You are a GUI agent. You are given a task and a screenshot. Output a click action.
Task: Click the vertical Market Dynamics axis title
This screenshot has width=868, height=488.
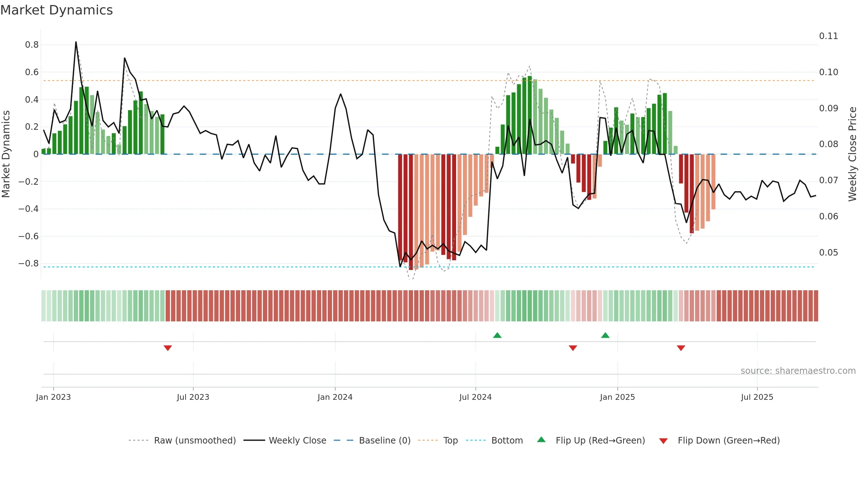6,154
